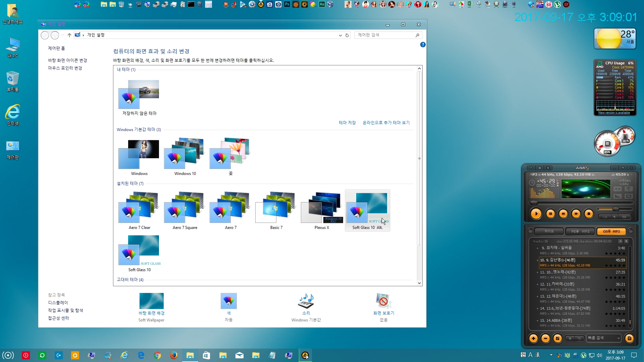Select the Aero 7 Clear theme
This screenshot has width=644, height=362.
pos(139,208)
